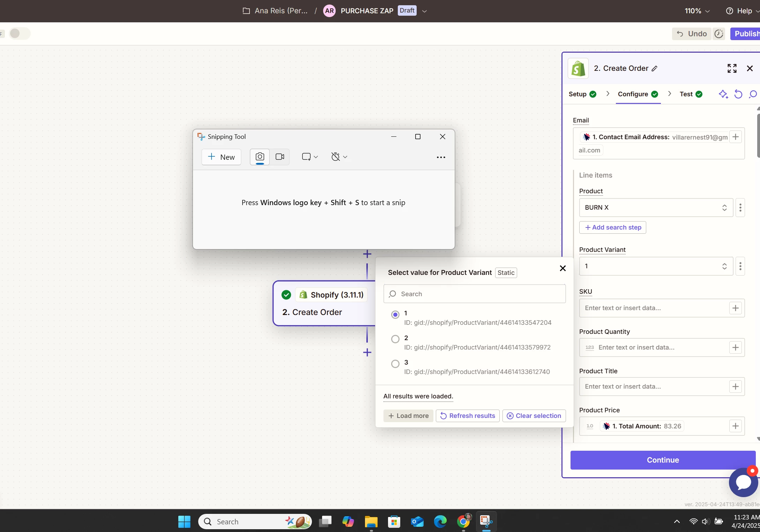Toggle the Zap on/off switch
760x532 pixels.
click(x=20, y=33)
